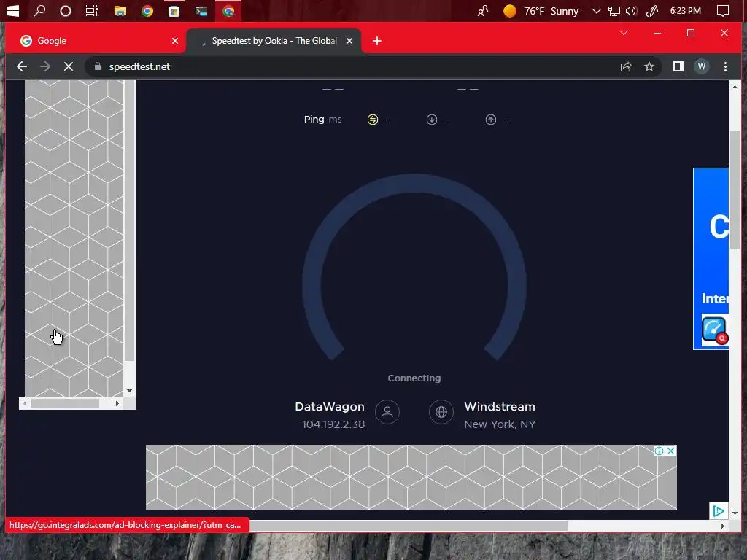Screen dimensions: 747x560
Task: Click the ad info icon on bottom banner
Action: coord(659,451)
